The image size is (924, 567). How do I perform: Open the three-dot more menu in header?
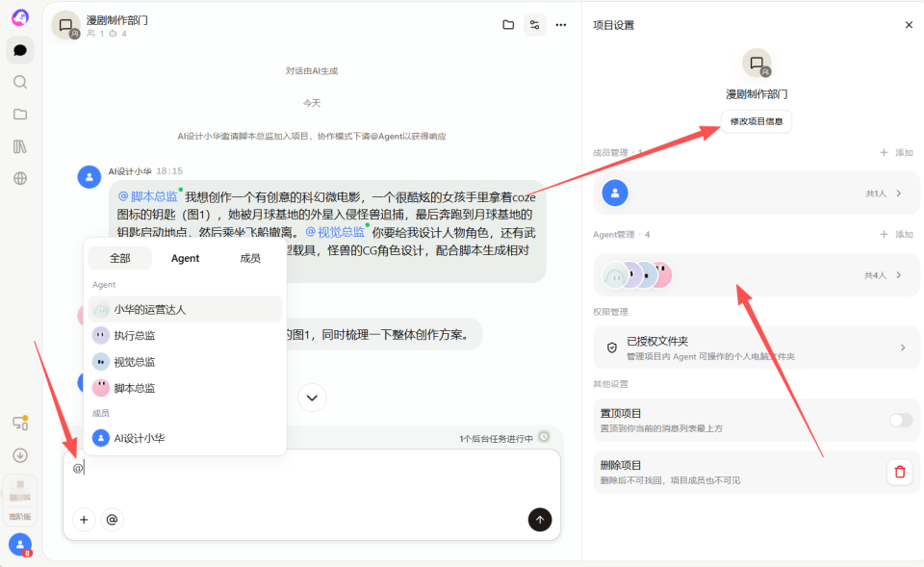pyautogui.click(x=561, y=25)
